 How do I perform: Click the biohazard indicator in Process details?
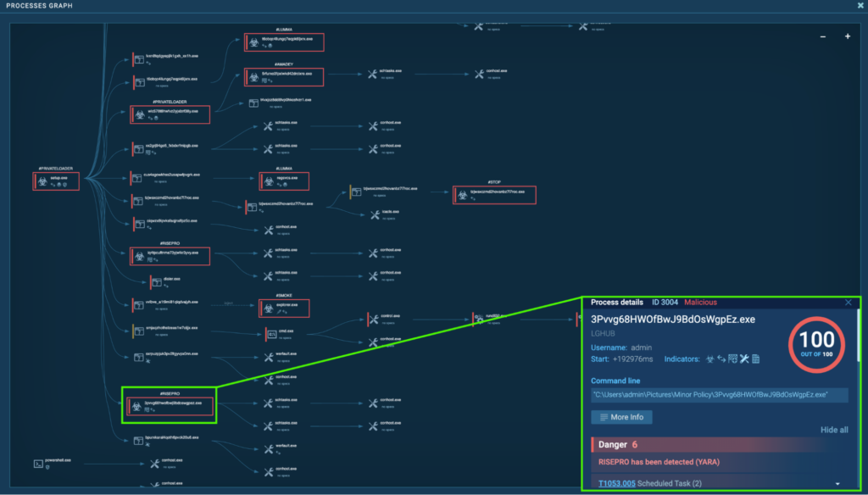(709, 359)
